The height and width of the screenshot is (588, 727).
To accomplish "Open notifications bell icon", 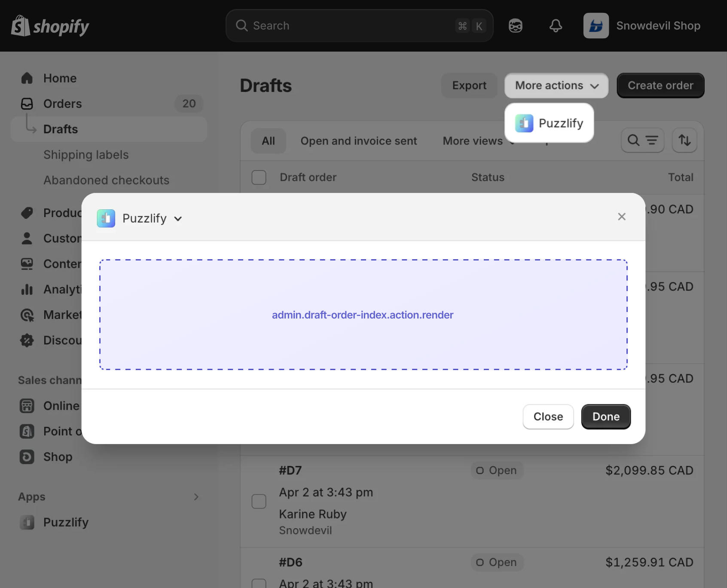I will (x=556, y=26).
